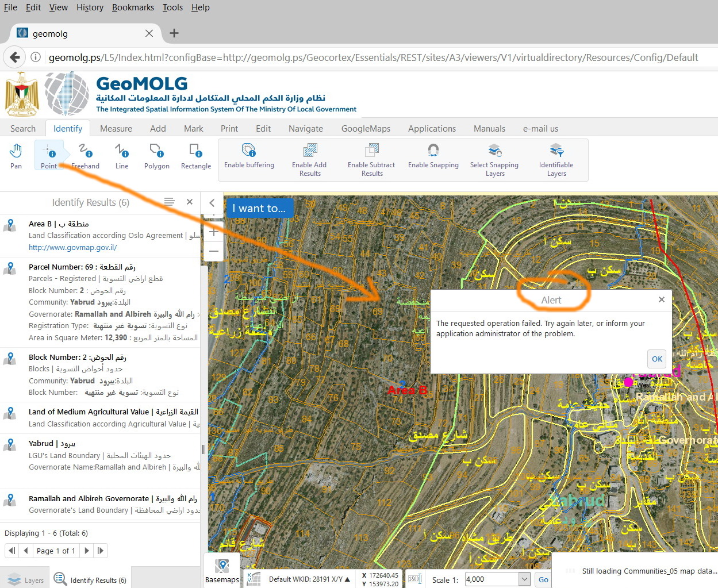Open the Add tab
This screenshot has width=718, height=588.
click(158, 129)
